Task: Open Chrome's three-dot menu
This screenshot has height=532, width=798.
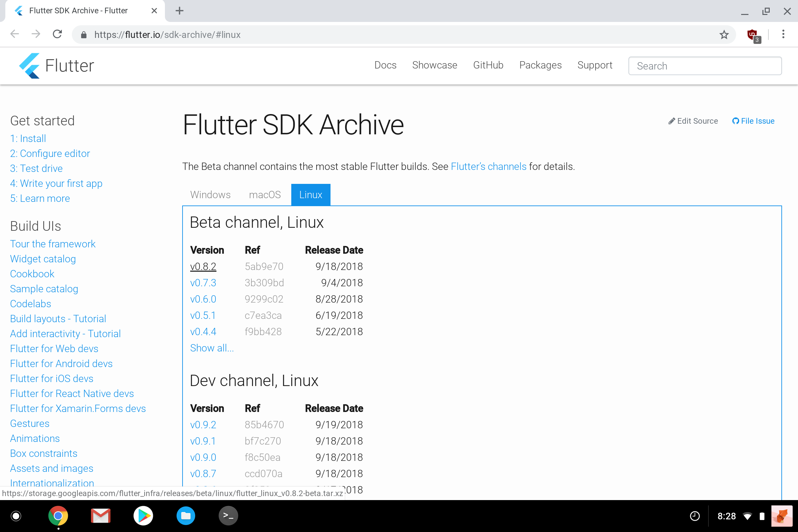Action: click(x=783, y=34)
